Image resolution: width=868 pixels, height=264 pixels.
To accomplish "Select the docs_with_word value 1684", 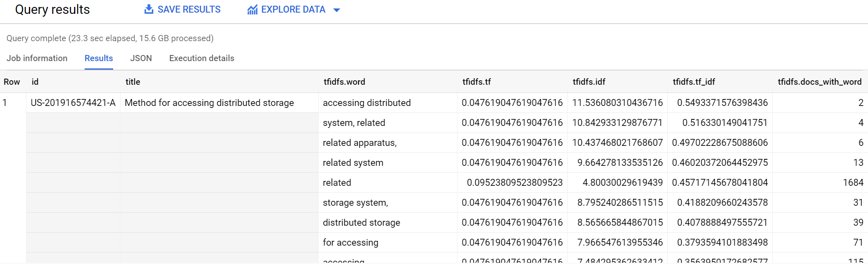I will (853, 183).
